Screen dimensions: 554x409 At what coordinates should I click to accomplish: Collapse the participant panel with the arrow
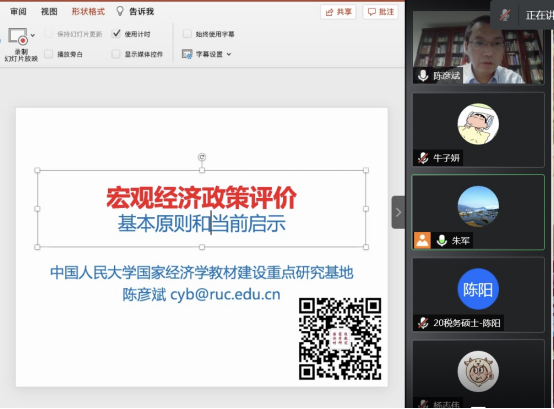pos(398,212)
